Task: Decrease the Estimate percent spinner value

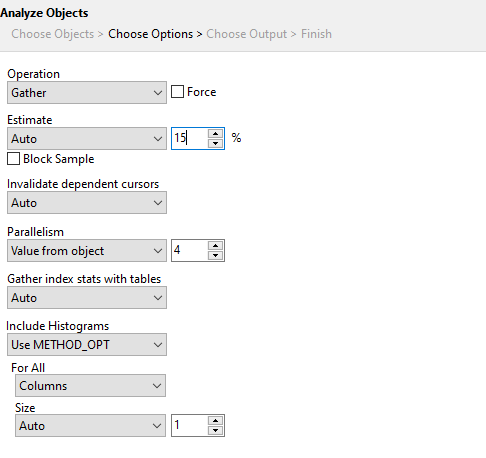Action: pyautogui.click(x=215, y=143)
